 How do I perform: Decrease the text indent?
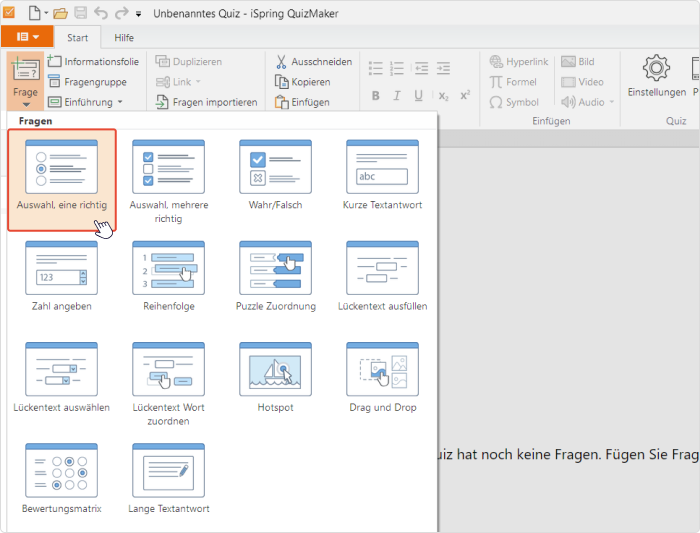[x=421, y=68]
